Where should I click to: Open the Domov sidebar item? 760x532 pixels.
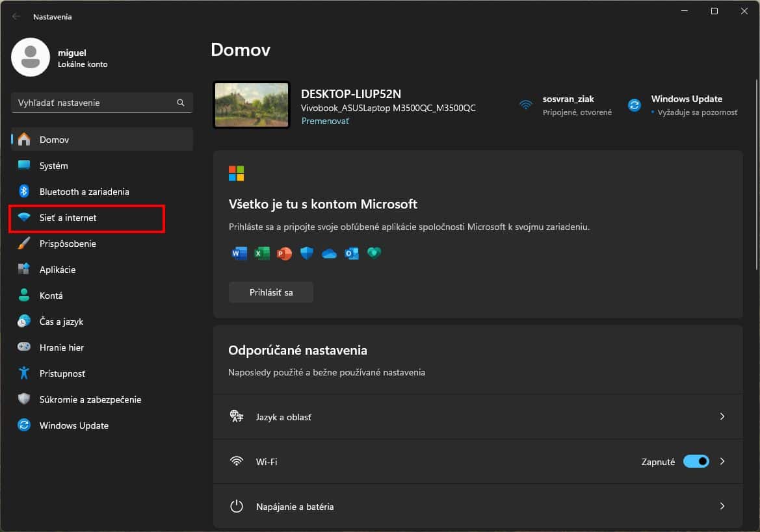[x=102, y=140]
